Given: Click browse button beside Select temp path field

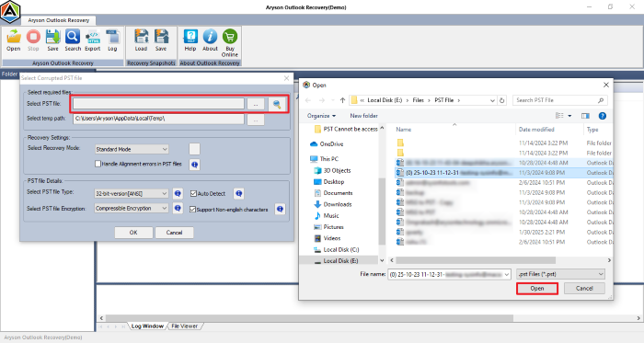Looking at the screenshot, I should point(256,120).
